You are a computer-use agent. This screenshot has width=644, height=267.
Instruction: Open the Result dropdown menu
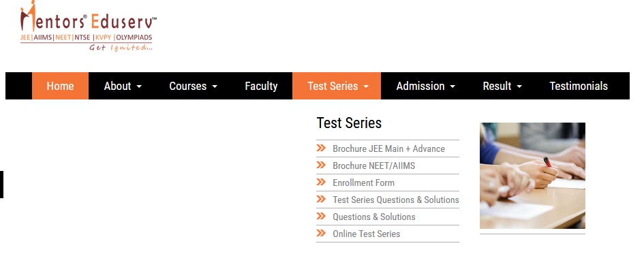click(502, 86)
